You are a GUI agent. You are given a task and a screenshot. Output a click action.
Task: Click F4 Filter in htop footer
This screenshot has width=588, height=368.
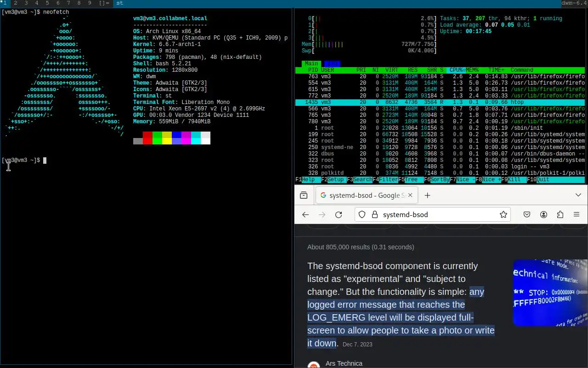385,179
